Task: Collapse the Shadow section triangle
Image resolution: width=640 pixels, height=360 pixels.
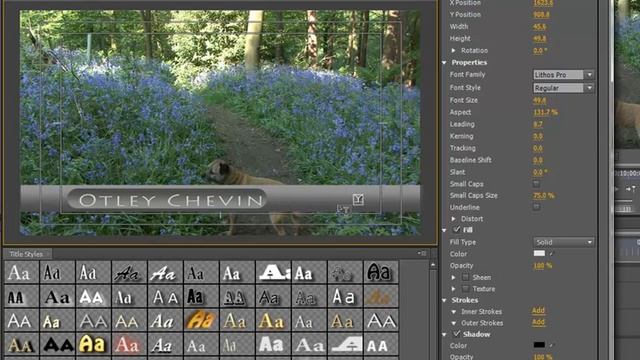Action: click(444, 334)
